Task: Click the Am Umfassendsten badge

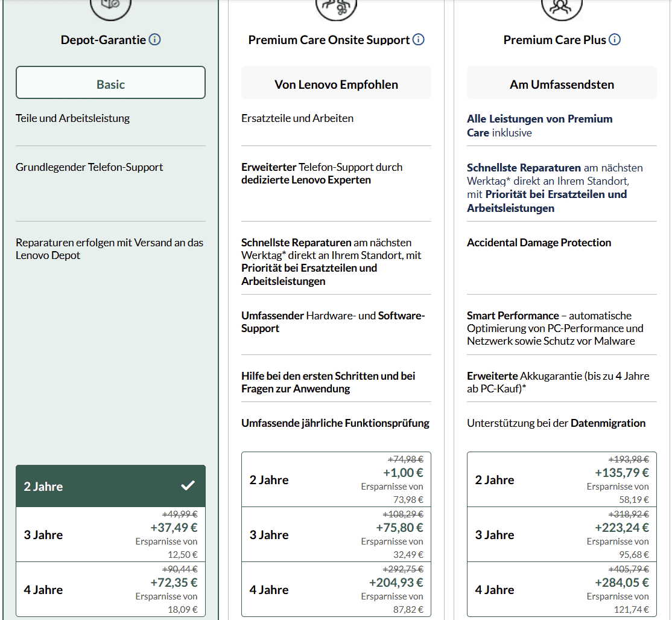Action: point(562,83)
